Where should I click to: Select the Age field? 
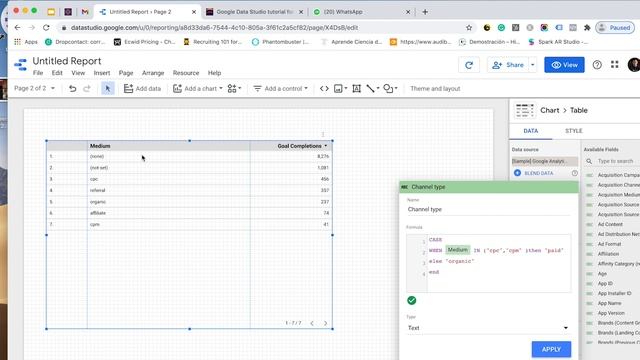click(602, 273)
